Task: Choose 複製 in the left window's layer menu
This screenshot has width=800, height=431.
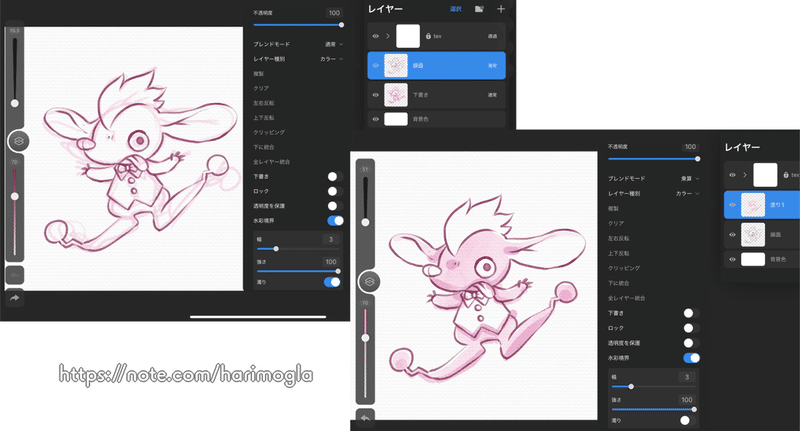Action: [x=259, y=74]
